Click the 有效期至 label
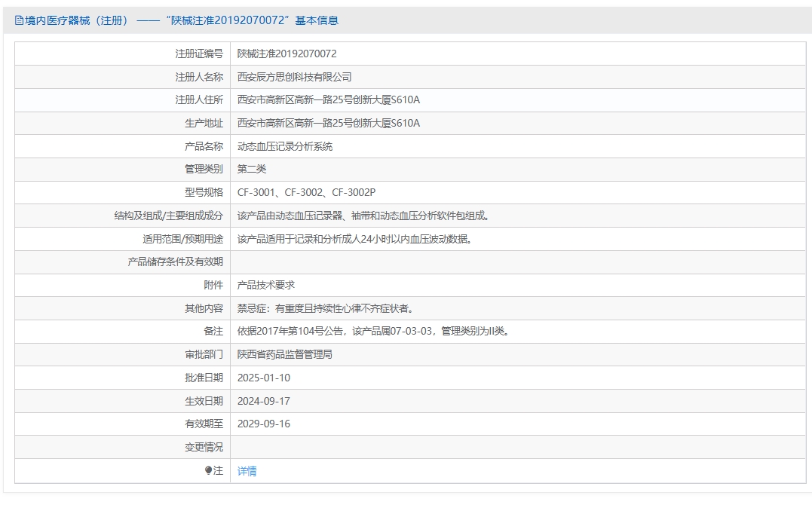Viewport: 812px width, 511px height. click(204, 424)
